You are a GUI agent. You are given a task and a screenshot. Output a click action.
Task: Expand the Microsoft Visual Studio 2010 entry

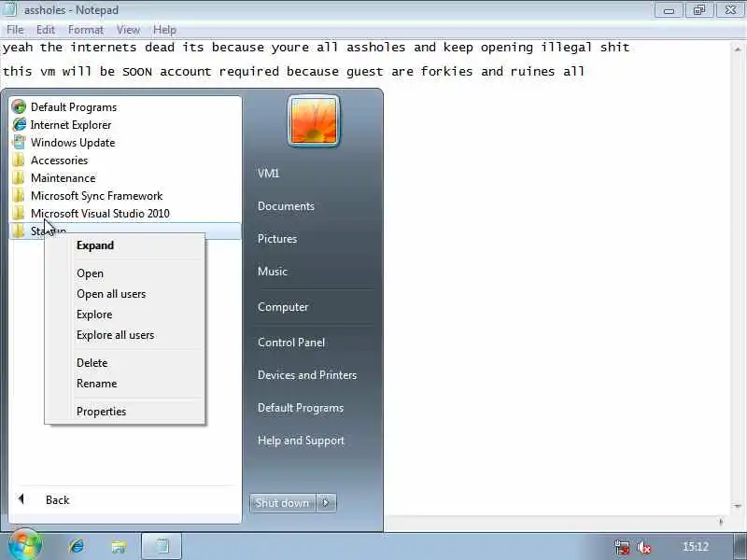point(125,214)
